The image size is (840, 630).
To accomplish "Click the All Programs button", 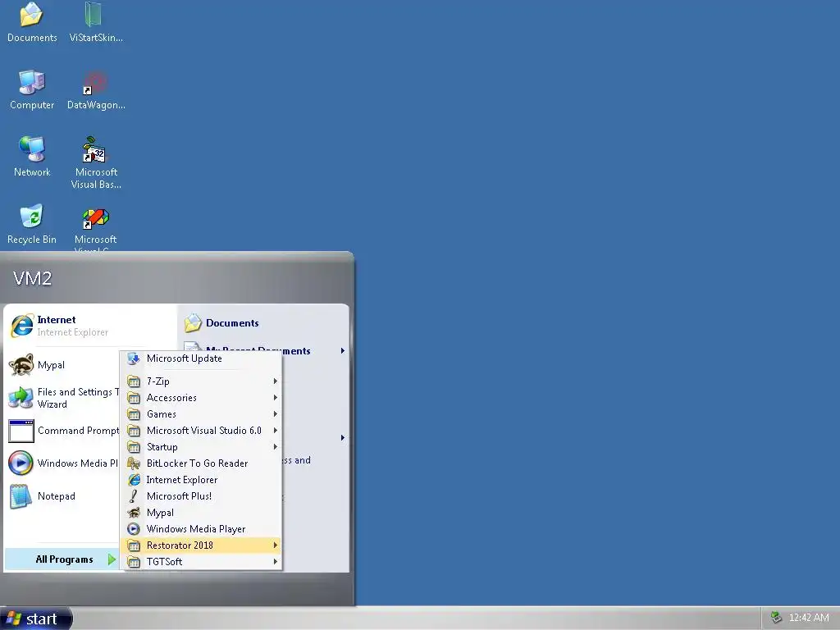I will coord(62,559).
